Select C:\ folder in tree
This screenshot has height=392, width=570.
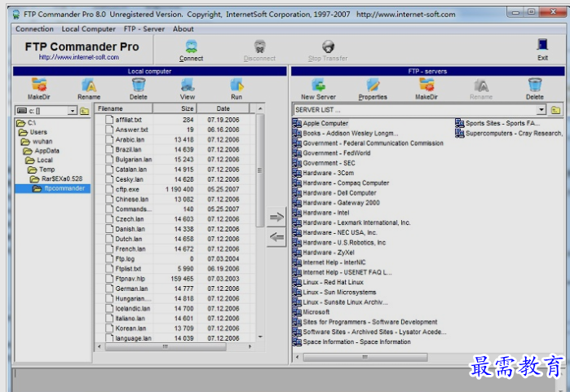[27, 123]
